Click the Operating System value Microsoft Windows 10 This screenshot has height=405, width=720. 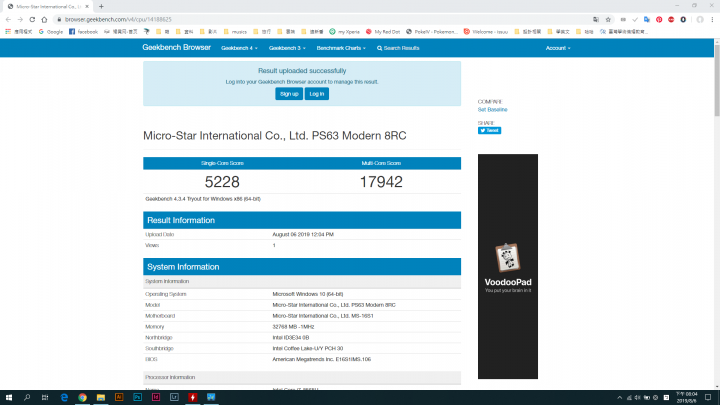point(308,294)
